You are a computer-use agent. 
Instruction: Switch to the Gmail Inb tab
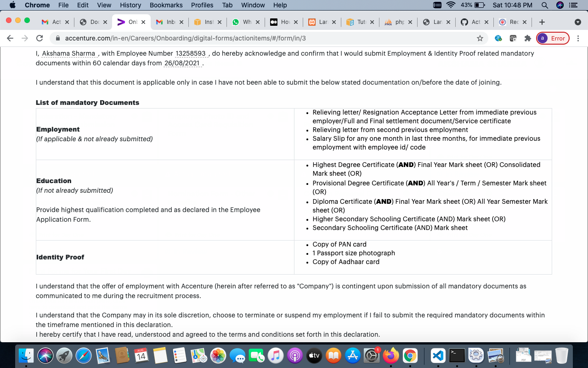click(x=170, y=22)
